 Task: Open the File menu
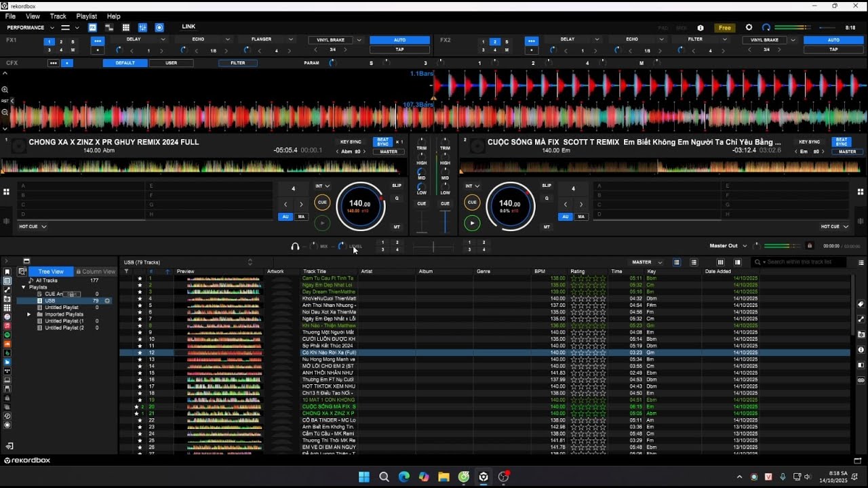[x=10, y=16]
